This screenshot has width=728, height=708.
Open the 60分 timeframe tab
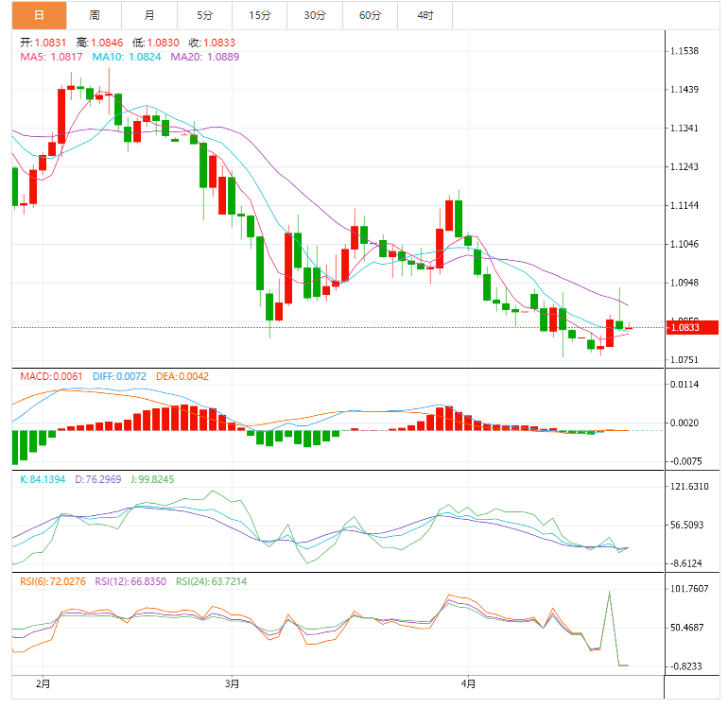click(371, 15)
